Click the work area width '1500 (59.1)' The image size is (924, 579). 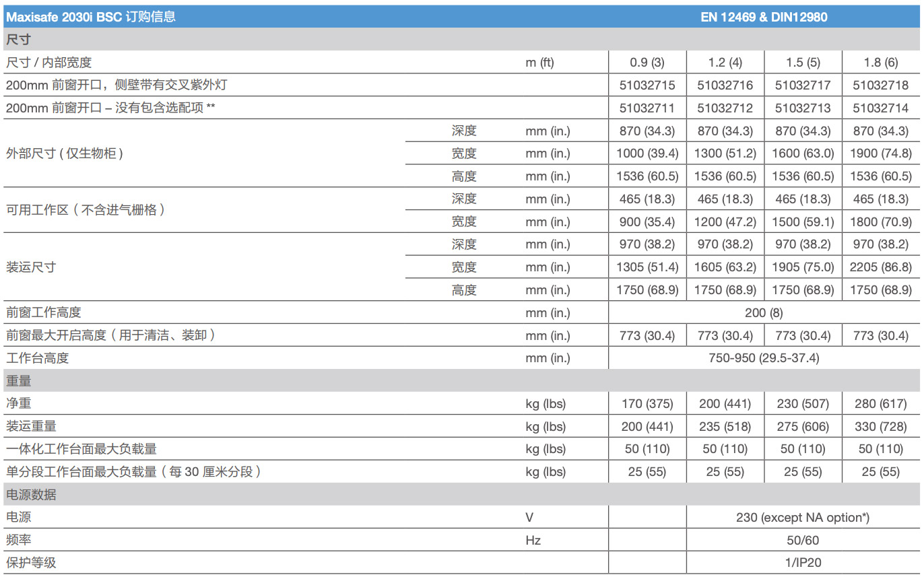(x=803, y=222)
